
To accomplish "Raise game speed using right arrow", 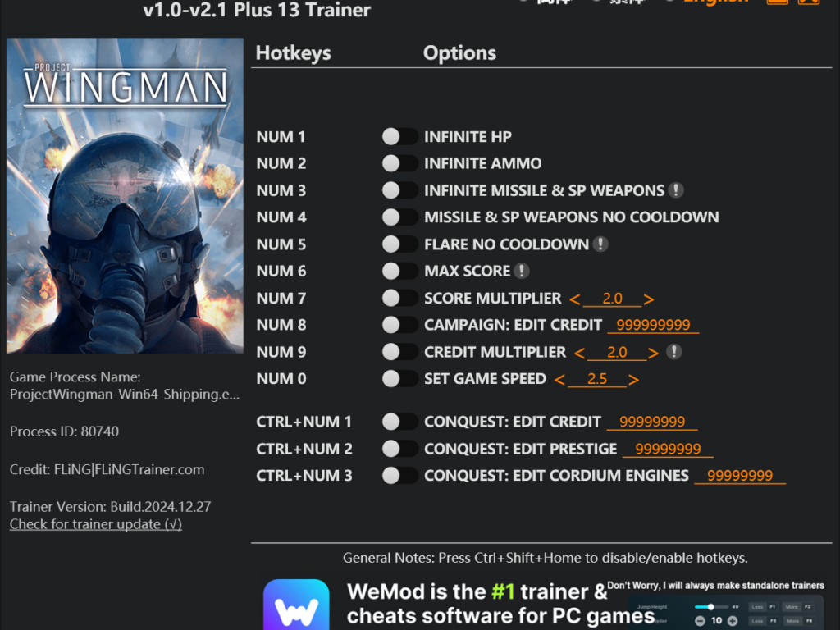I will pos(633,380).
